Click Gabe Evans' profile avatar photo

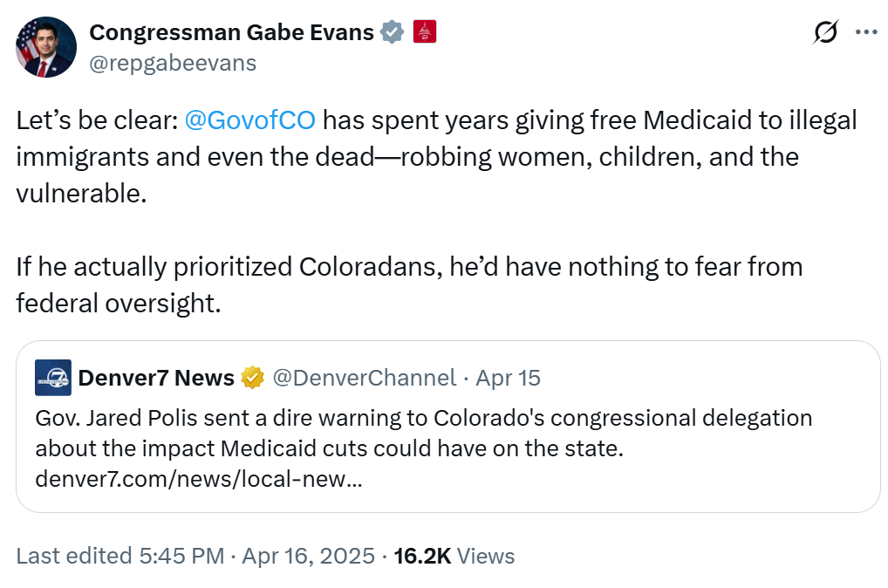click(x=46, y=47)
